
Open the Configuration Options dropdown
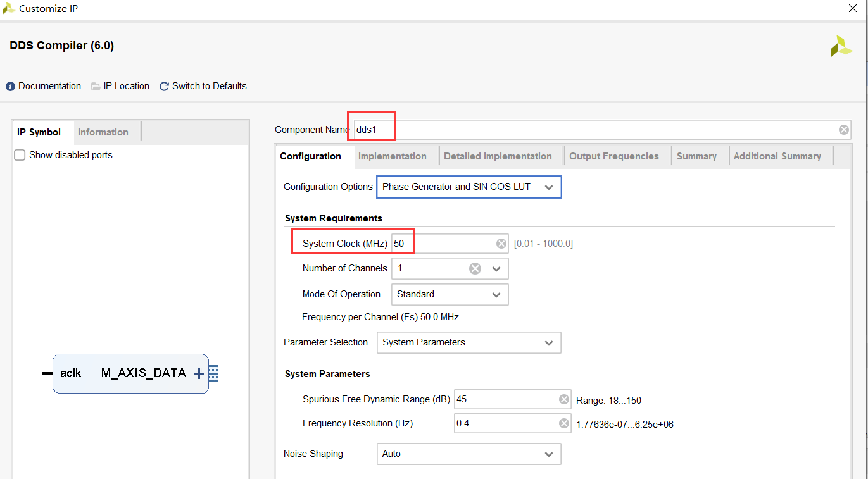pos(469,187)
